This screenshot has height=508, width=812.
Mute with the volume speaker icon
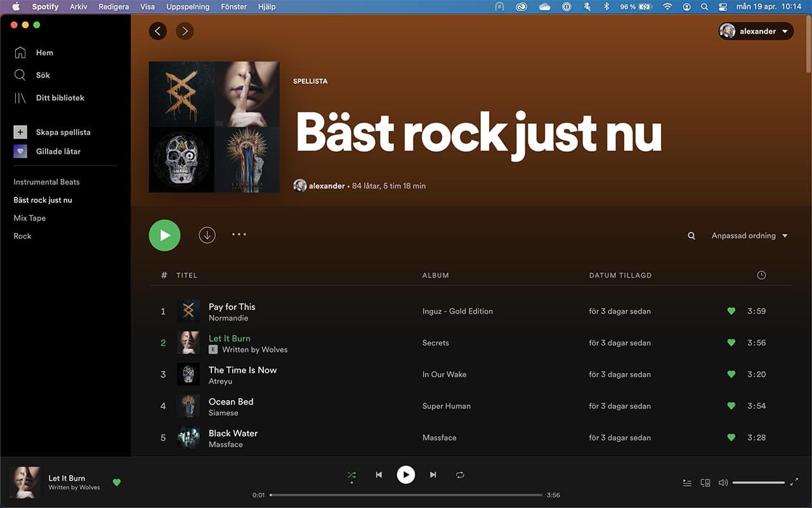coord(723,483)
